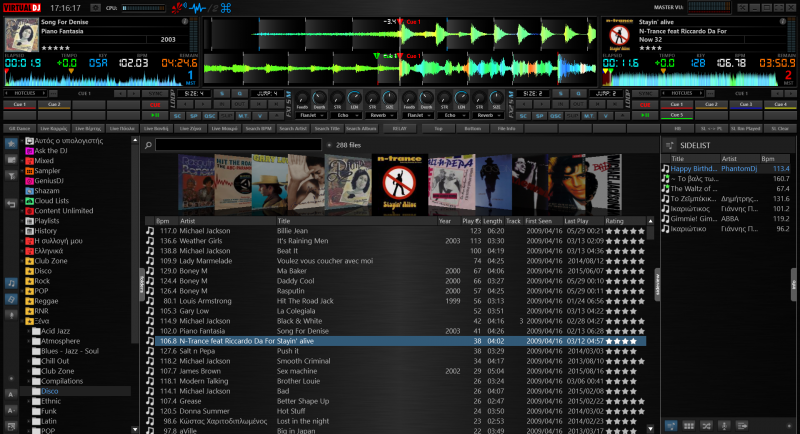This screenshot has width=800, height=434.
Task: Open deck 2 Reverb effect dropdown
Action: click(x=487, y=116)
